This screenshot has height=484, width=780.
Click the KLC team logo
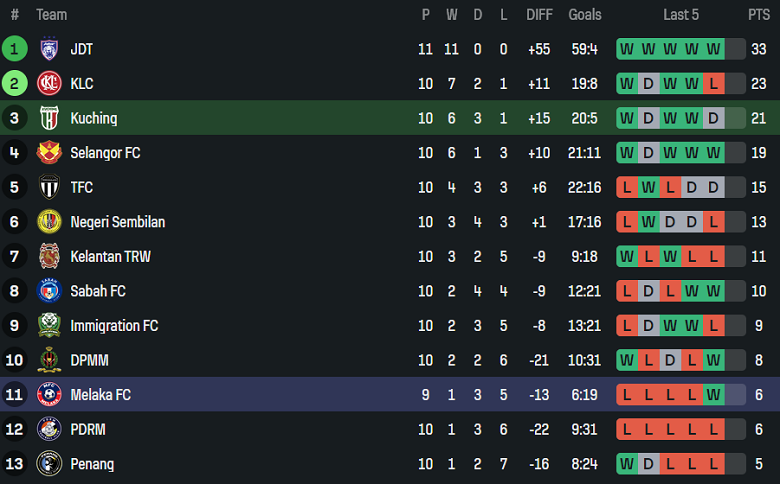(49, 84)
